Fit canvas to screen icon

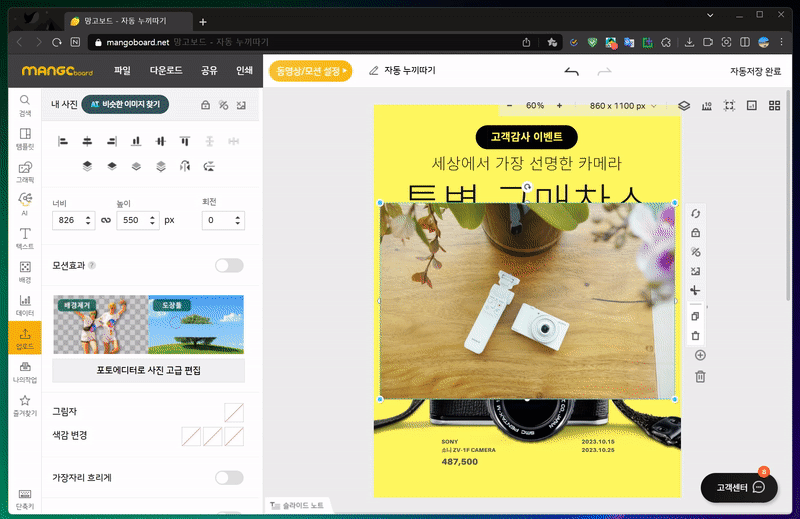pos(729,106)
